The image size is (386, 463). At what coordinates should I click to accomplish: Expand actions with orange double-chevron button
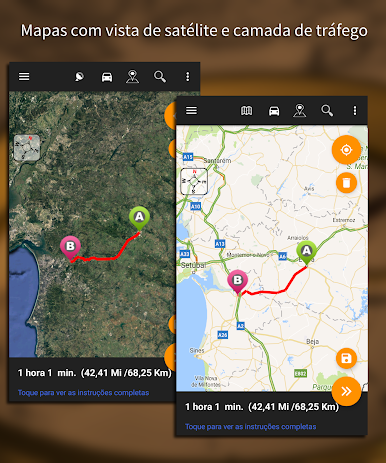(346, 391)
